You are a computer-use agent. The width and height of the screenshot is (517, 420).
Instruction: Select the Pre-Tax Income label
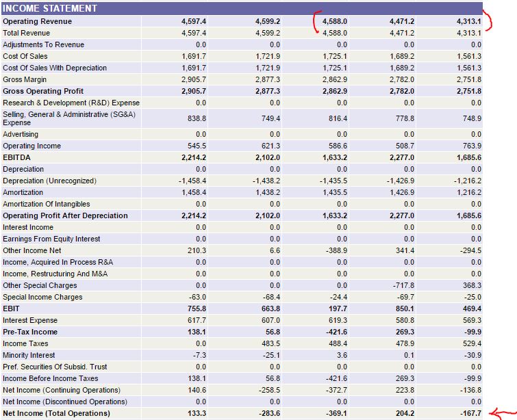click(30, 332)
